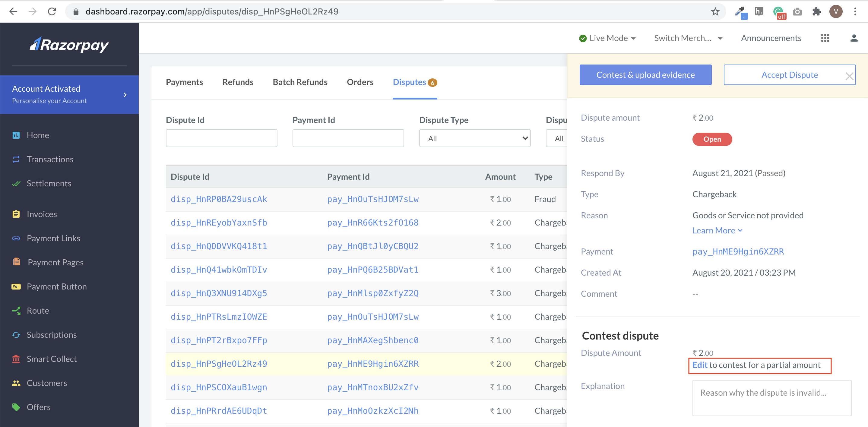Bookmark this page with the star icon
The height and width of the screenshot is (427, 868).
(x=715, y=12)
